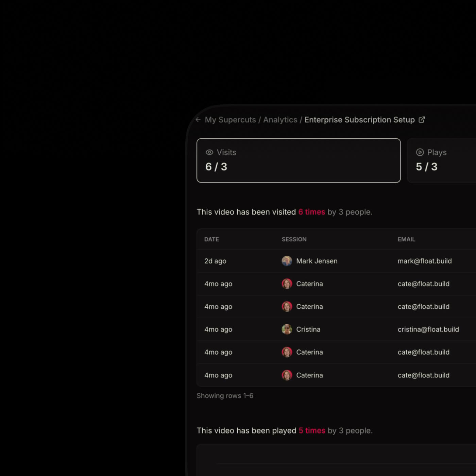476x476 pixels.
Task: Click the "2d ago" date cell
Action: (215, 261)
